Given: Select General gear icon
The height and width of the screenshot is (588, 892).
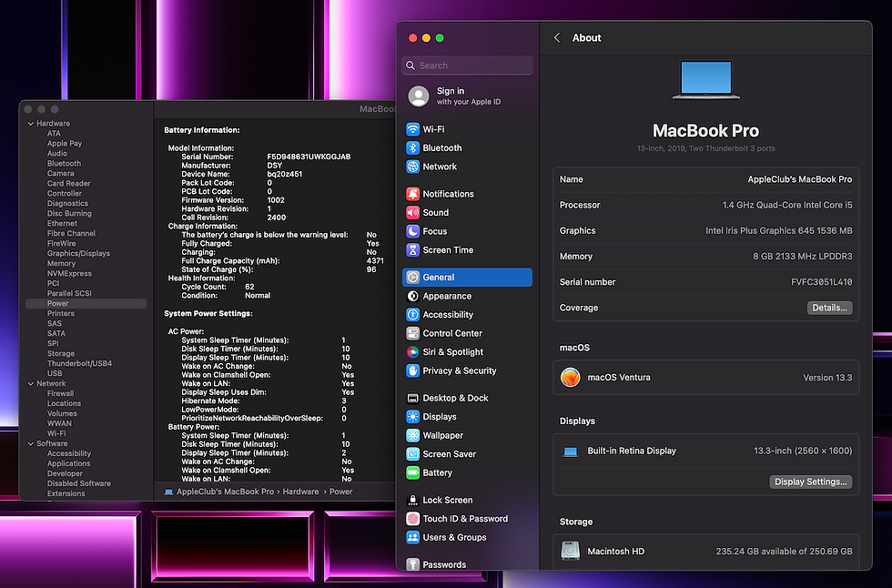Looking at the screenshot, I should coord(412,278).
